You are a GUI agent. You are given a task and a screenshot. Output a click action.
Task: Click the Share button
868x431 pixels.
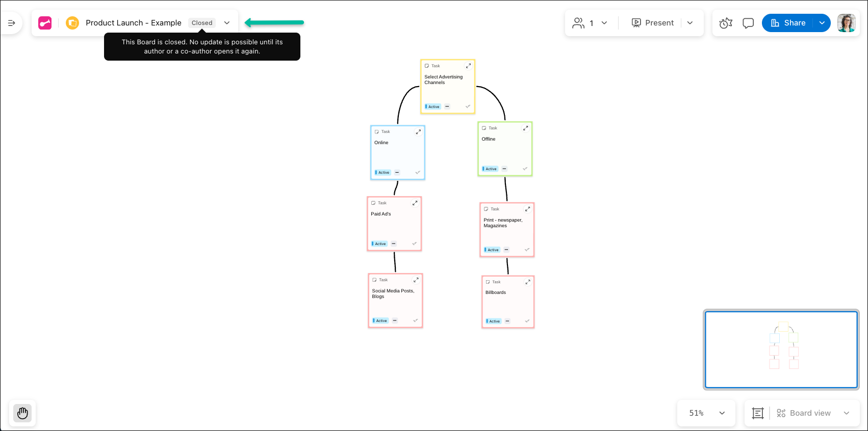tap(788, 23)
